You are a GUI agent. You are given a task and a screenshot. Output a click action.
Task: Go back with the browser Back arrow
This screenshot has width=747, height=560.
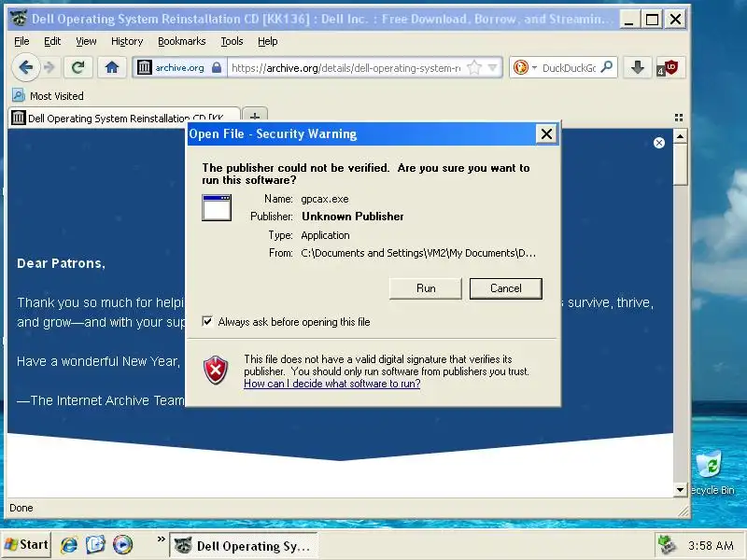(x=26, y=67)
